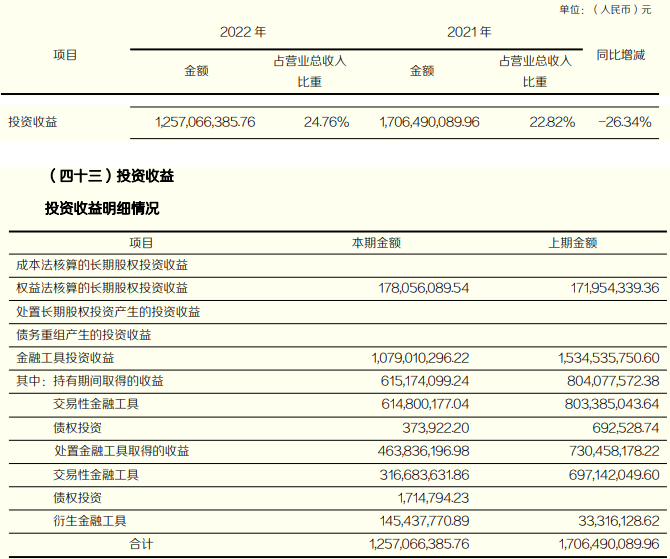This screenshot has height=559, width=670.
Task: Select row 金融工具投资收益
Action: click(x=338, y=358)
